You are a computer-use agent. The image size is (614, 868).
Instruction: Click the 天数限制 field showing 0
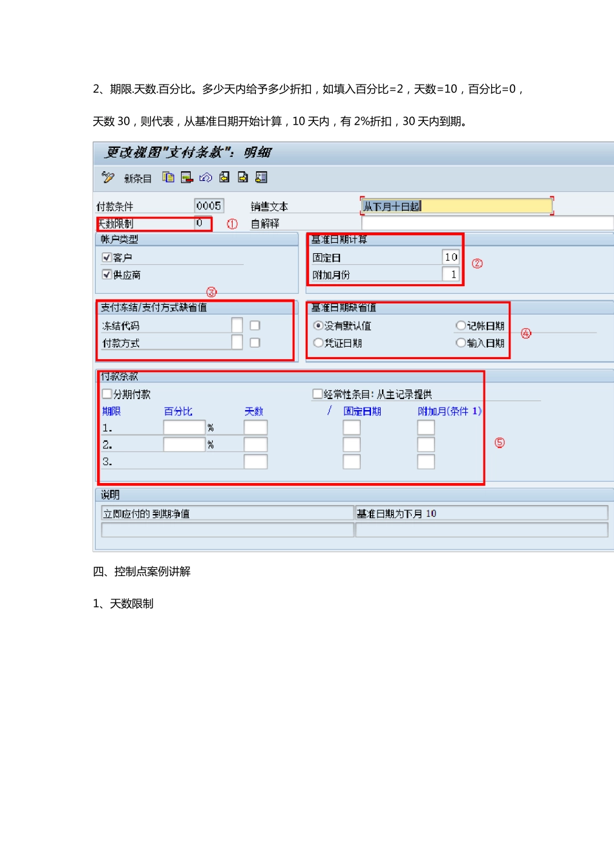click(x=202, y=223)
